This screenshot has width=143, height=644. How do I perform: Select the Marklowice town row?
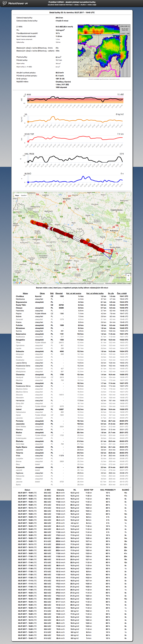coord(72,299)
